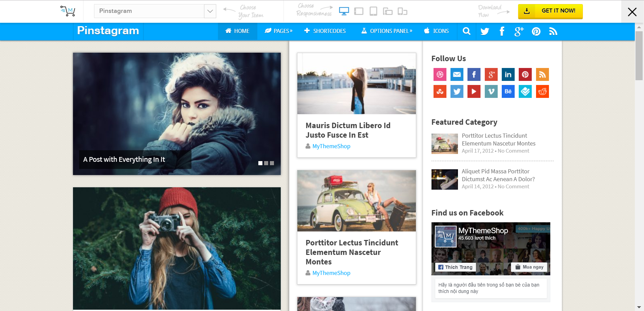
Task: Open the Twitter icon in blue navbar
Action: tap(484, 32)
